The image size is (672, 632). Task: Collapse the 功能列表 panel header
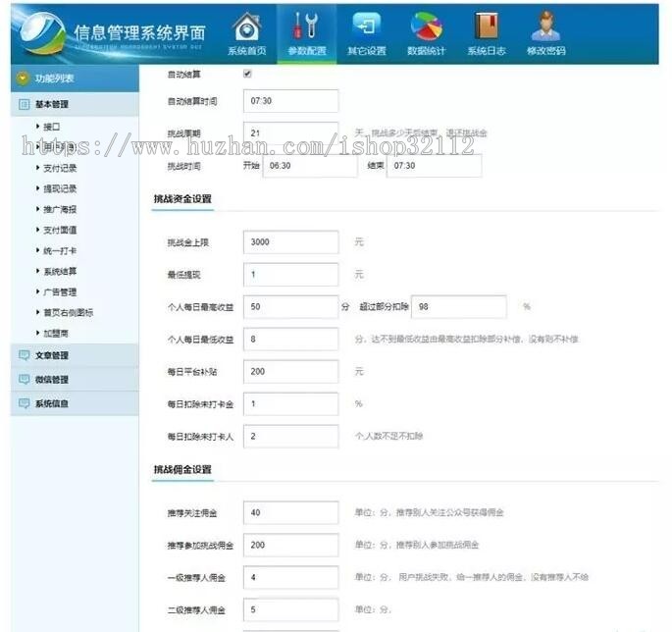(x=75, y=79)
